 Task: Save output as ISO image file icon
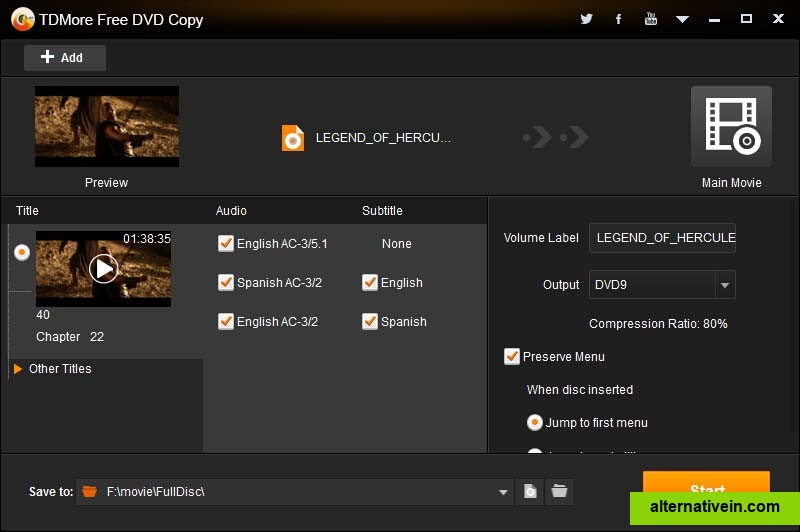531,491
